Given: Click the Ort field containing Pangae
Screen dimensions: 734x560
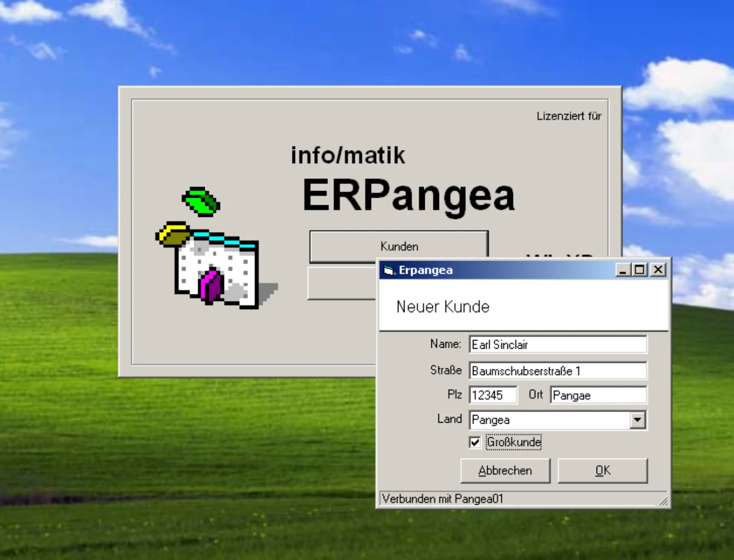Looking at the screenshot, I should pos(598,395).
